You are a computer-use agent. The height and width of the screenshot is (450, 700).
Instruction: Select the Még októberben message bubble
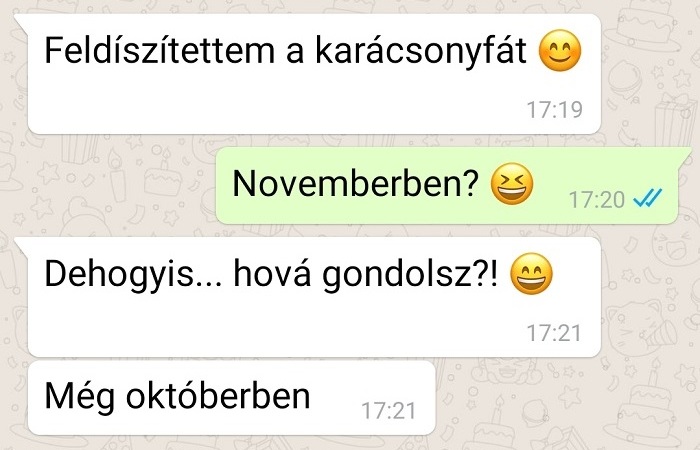[231, 398]
